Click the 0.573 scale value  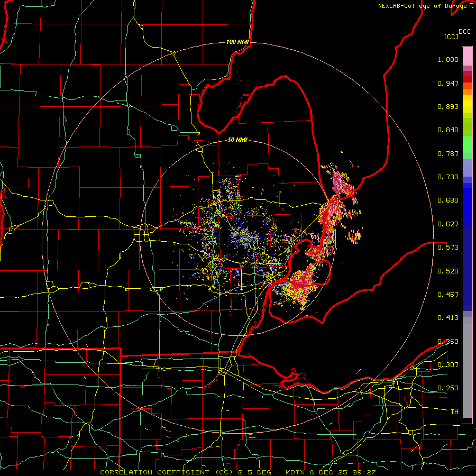pyautogui.click(x=448, y=247)
